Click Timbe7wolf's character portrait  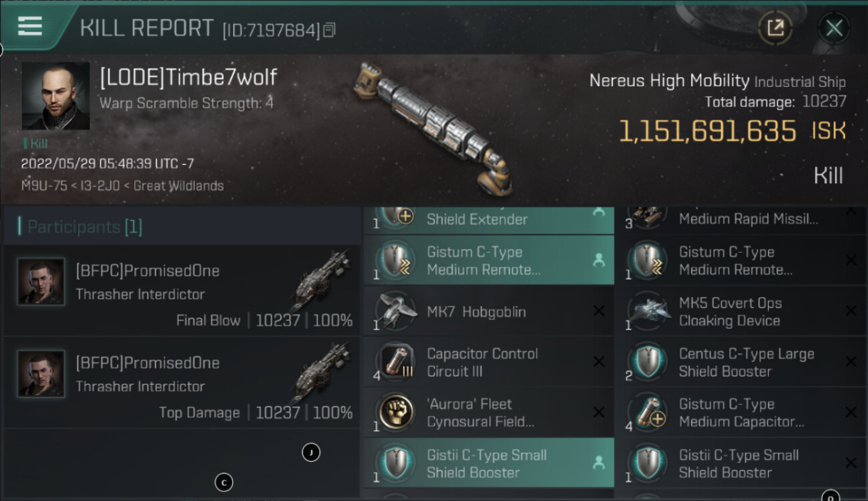(x=55, y=96)
